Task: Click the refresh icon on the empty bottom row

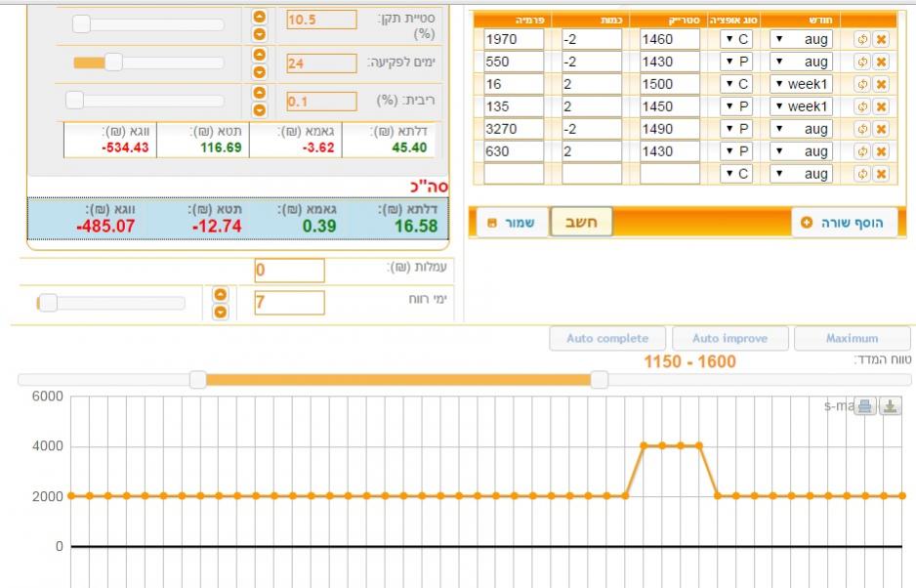Action: pos(862,174)
